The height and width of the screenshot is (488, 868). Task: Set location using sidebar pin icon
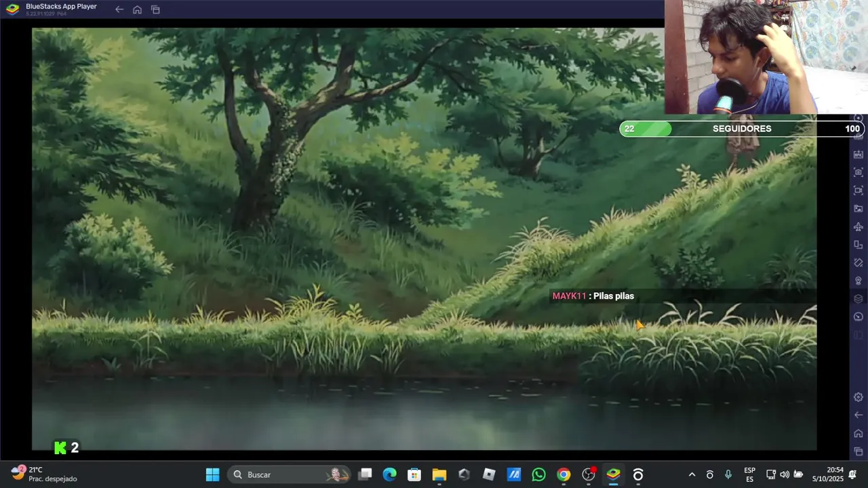pos(858,281)
